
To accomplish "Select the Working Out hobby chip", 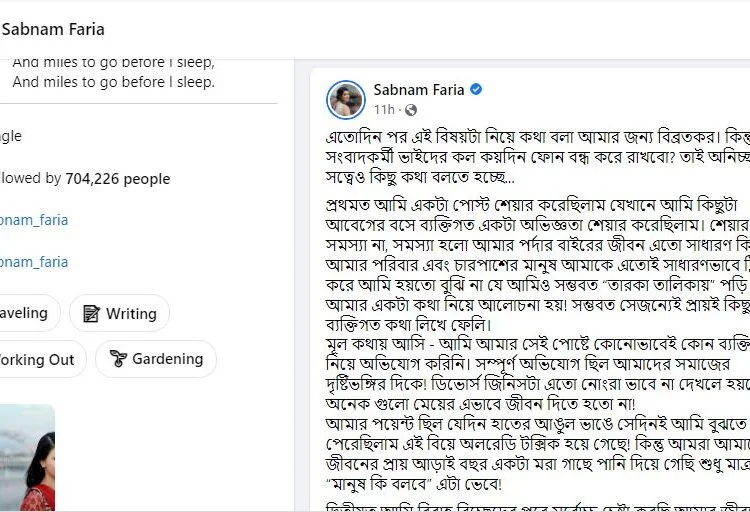I will click(43, 359).
